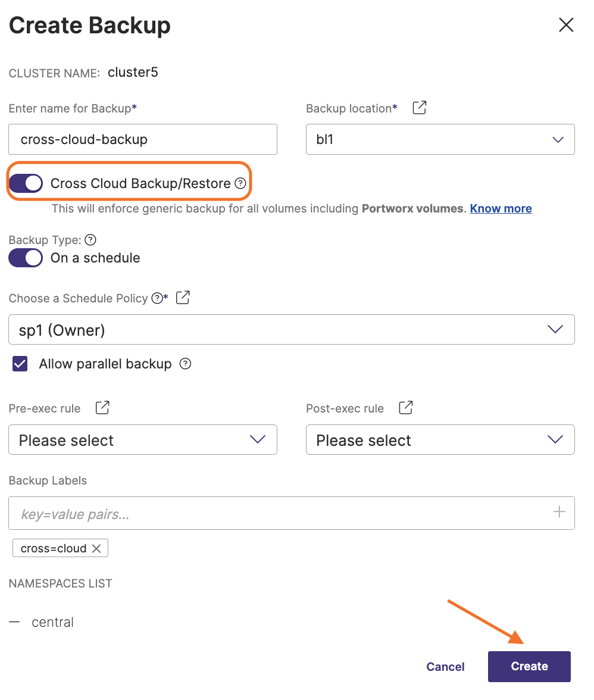The width and height of the screenshot is (594, 700).
Task: Click plus icon to add backup label
Action: (x=559, y=512)
